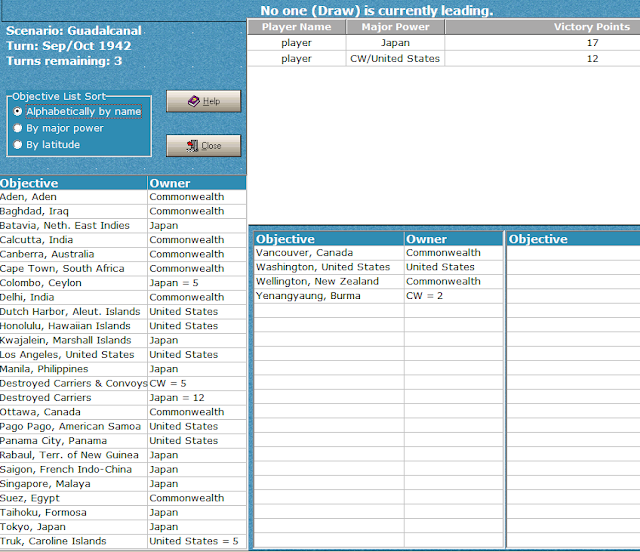Viewport: 640px width, 552px height.
Task: Select 'Baghdad, Iraq' objective row
Action: point(123,211)
